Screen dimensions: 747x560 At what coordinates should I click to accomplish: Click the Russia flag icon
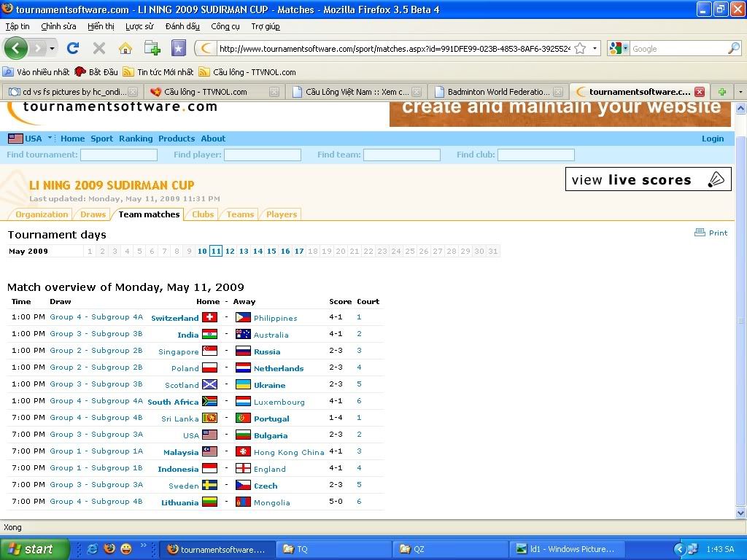(243, 351)
